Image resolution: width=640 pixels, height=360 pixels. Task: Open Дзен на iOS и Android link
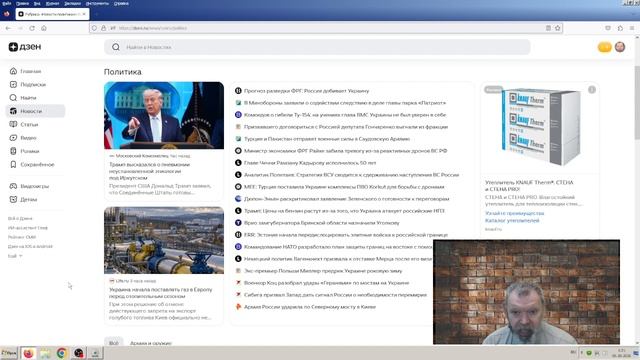(x=30, y=246)
